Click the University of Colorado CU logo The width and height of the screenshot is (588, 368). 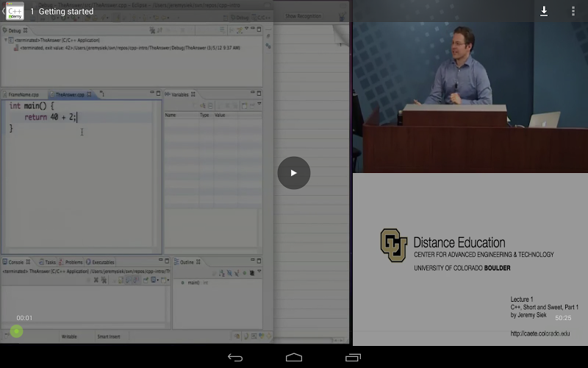(393, 245)
